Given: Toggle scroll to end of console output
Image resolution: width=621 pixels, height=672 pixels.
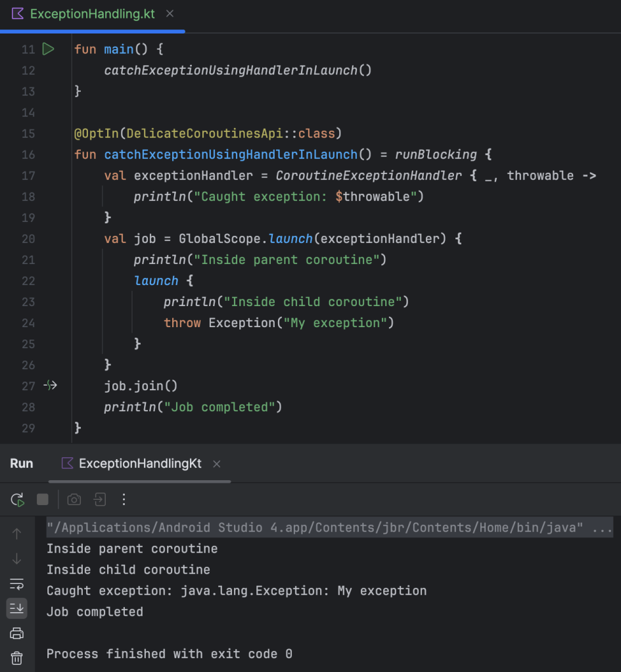Looking at the screenshot, I should [x=17, y=608].
